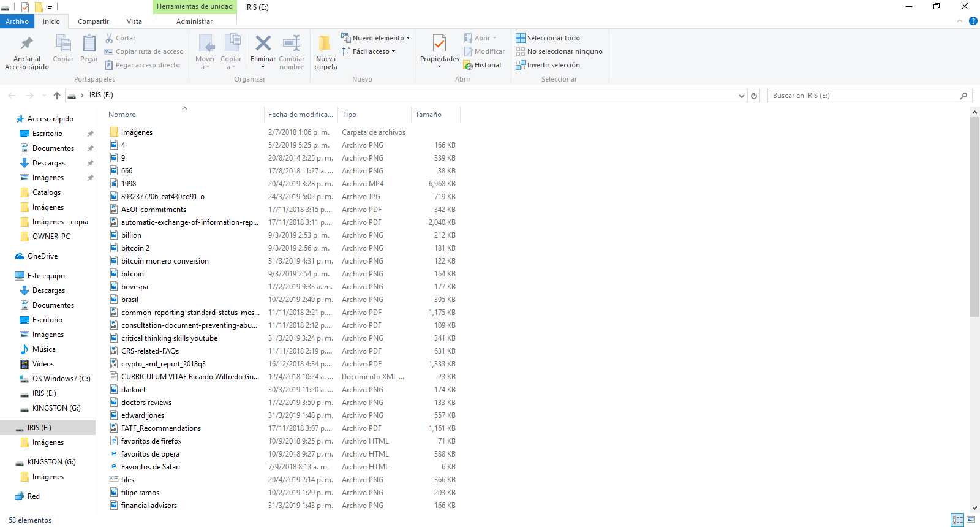Click the back navigation arrow
The height and width of the screenshot is (527, 980).
point(12,96)
